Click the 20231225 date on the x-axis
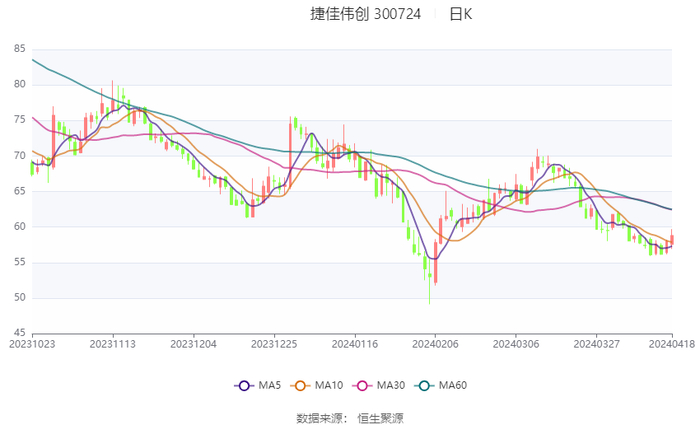 [273, 343]
